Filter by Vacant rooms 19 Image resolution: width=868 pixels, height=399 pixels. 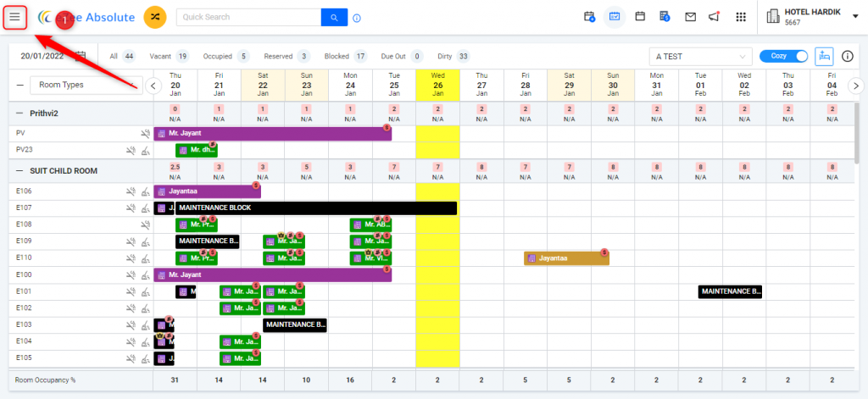pos(169,56)
